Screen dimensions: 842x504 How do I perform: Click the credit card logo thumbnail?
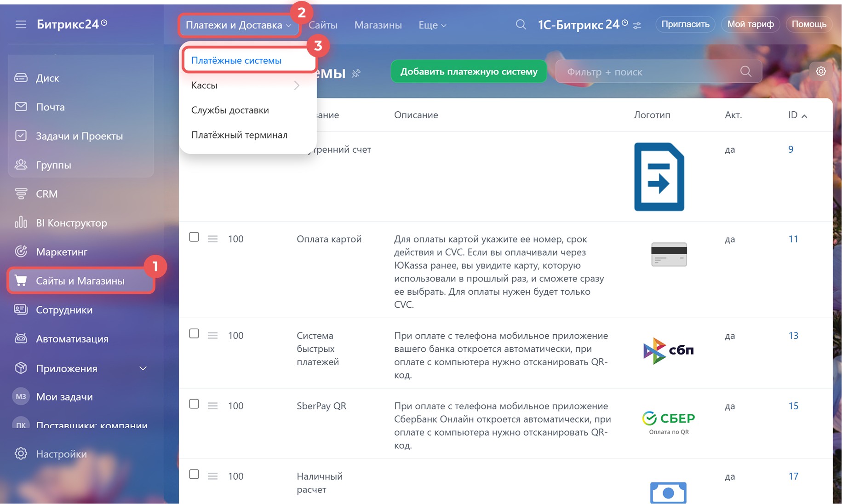[669, 254]
